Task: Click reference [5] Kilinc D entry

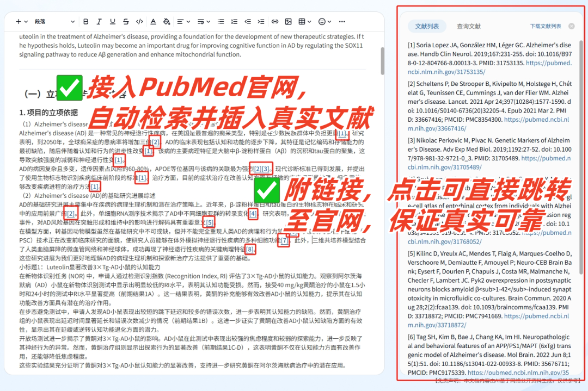Action: tap(490, 289)
